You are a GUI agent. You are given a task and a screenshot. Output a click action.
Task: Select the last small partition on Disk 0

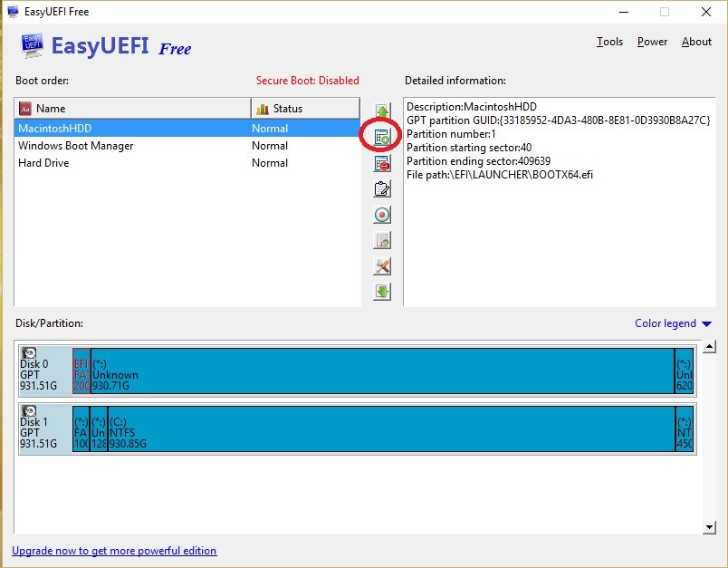coord(684,371)
